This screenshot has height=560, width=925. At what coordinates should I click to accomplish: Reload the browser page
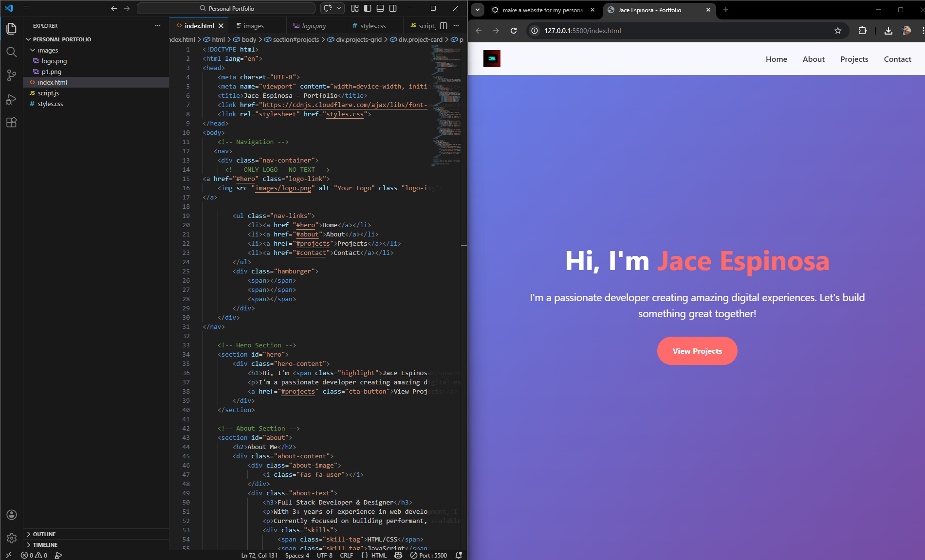click(514, 31)
